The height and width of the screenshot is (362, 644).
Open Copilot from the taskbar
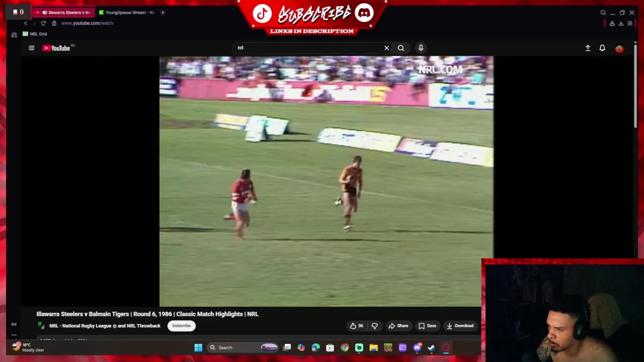coord(301,347)
